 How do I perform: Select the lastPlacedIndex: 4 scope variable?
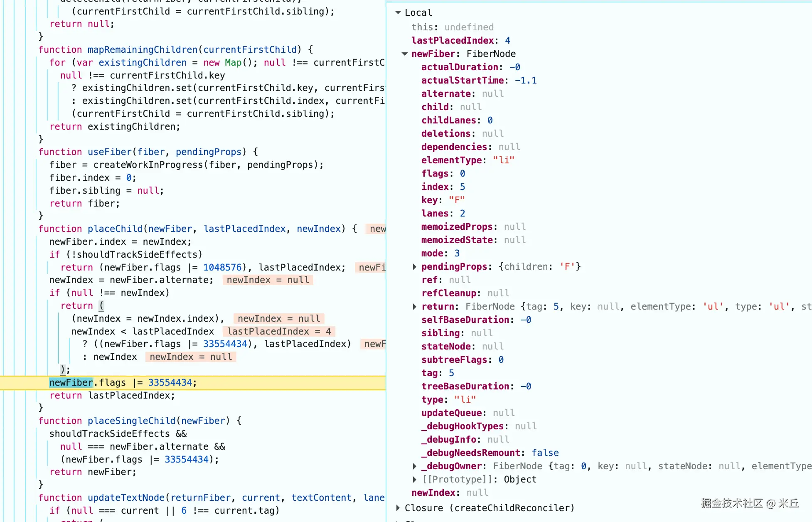461,41
